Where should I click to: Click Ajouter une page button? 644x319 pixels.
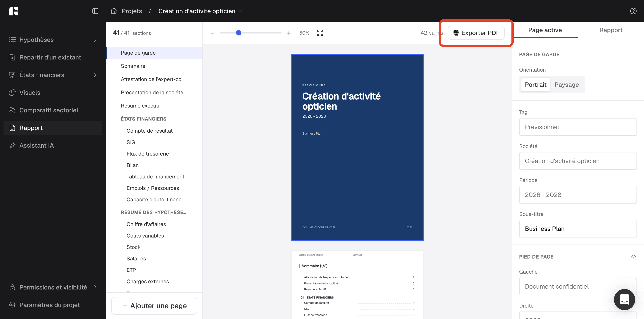point(154,306)
